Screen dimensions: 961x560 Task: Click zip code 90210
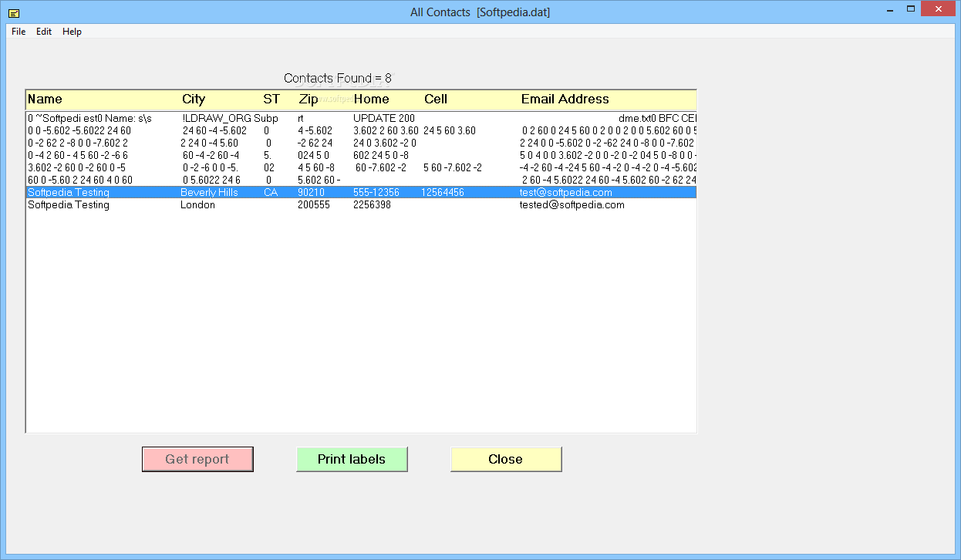(311, 192)
